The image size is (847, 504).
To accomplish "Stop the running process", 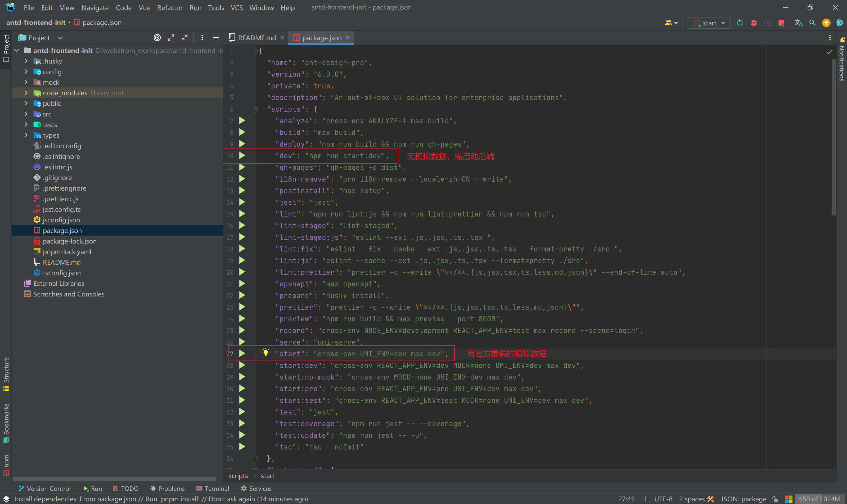I will (x=781, y=23).
